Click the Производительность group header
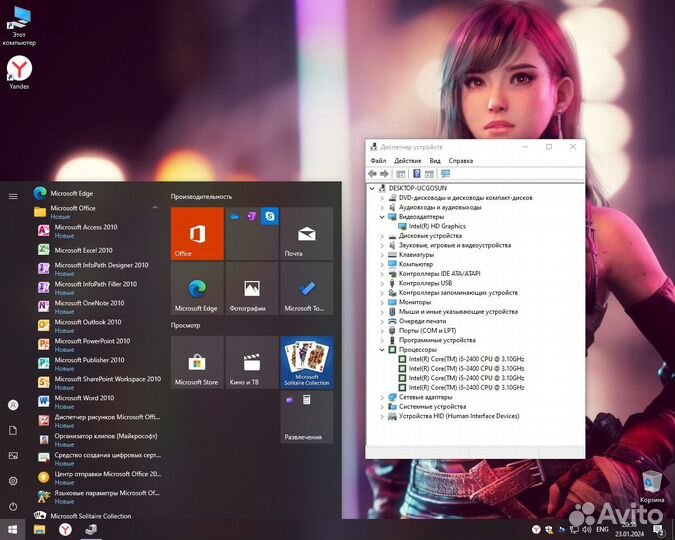The width and height of the screenshot is (675, 540). (x=201, y=197)
